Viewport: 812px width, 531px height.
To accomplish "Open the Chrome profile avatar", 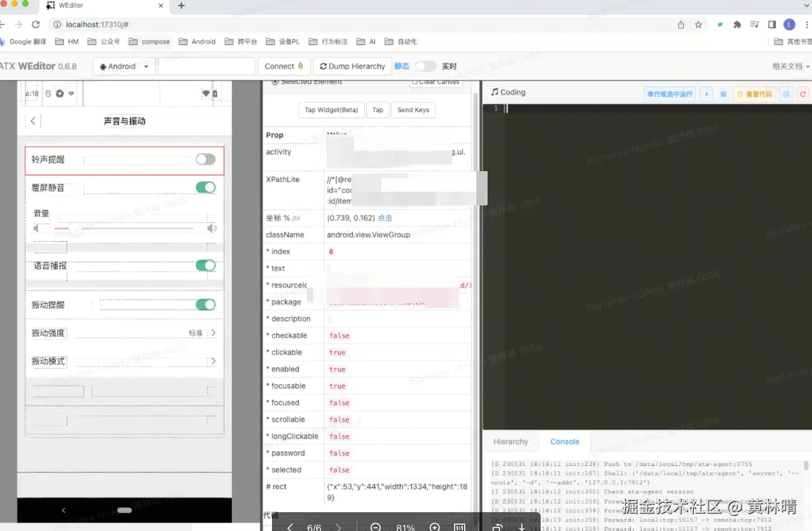I will click(x=790, y=25).
